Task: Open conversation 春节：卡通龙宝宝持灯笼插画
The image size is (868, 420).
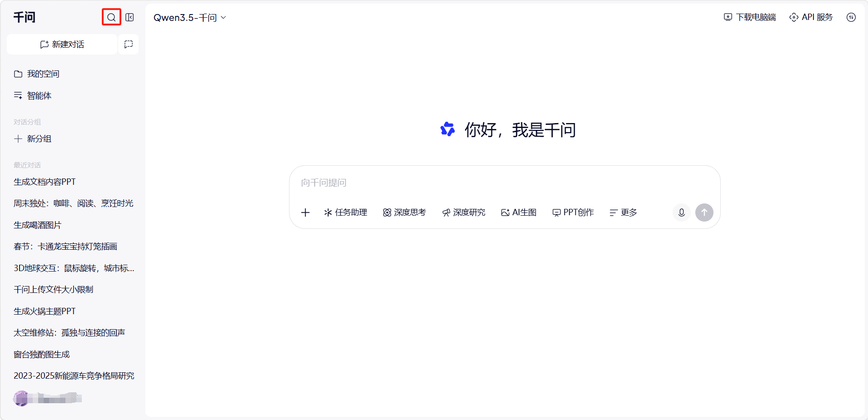Action: coord(65,246)
